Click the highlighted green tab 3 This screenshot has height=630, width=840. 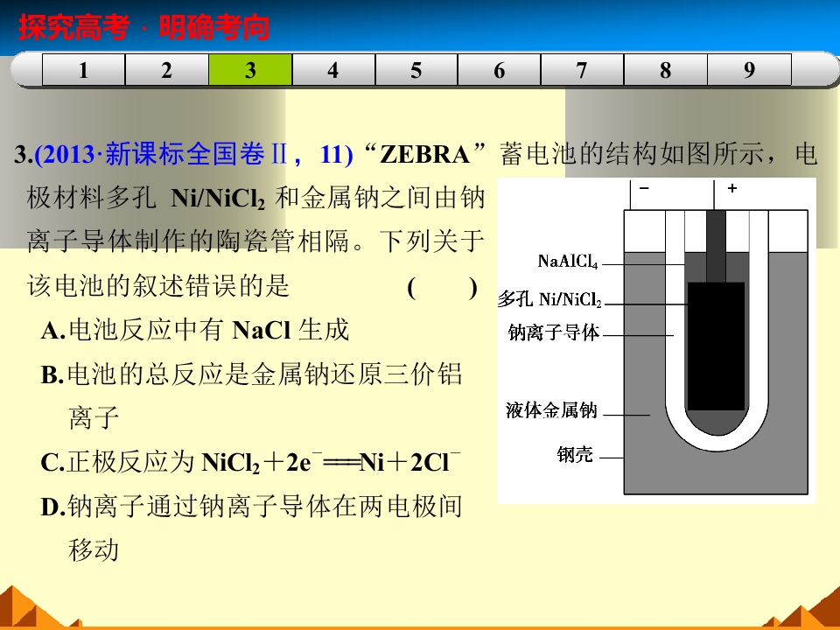coord(250,70)
